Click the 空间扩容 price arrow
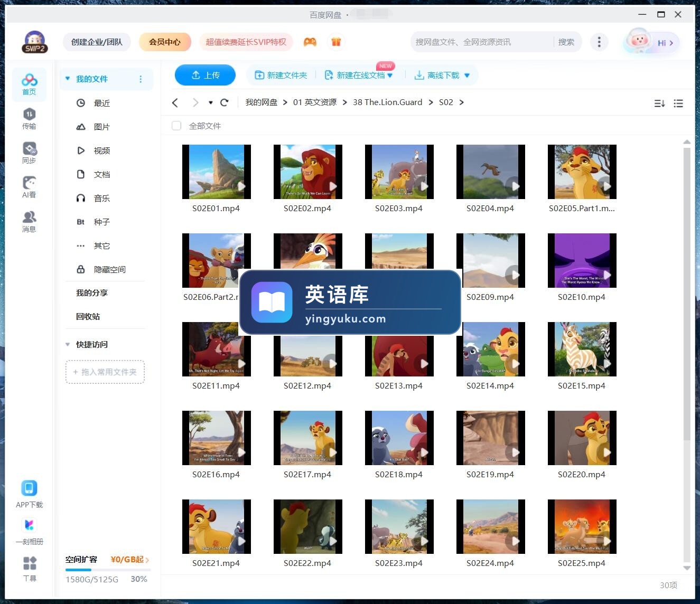 tap(147, 560)
